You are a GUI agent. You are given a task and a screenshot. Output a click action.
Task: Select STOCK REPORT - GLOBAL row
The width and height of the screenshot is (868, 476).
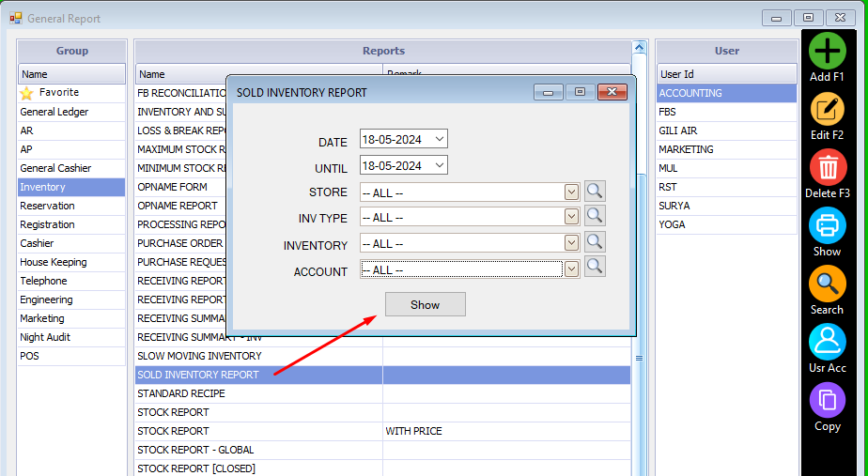coord(382,450)
